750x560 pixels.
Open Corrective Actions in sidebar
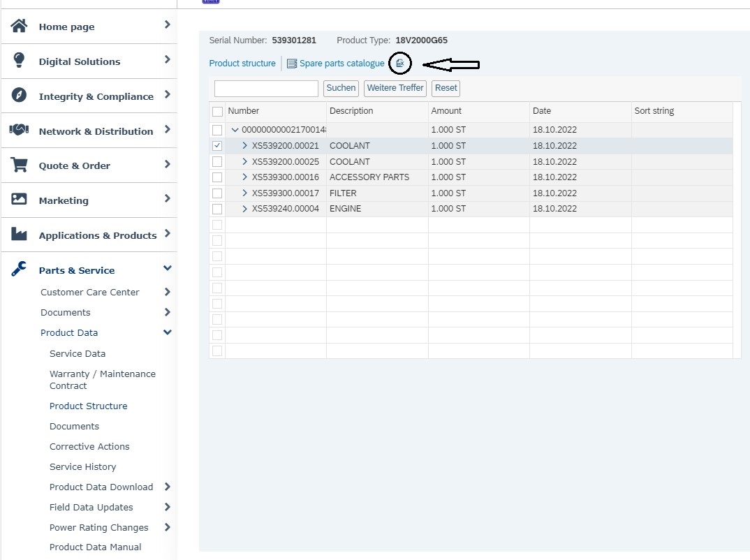89,446
